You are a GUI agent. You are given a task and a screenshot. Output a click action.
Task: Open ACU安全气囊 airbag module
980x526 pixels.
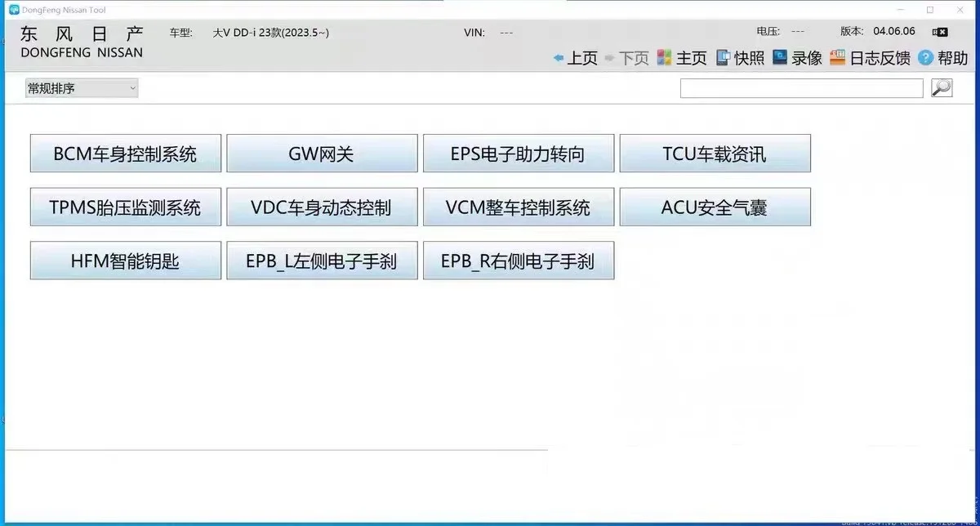point(715,207)
